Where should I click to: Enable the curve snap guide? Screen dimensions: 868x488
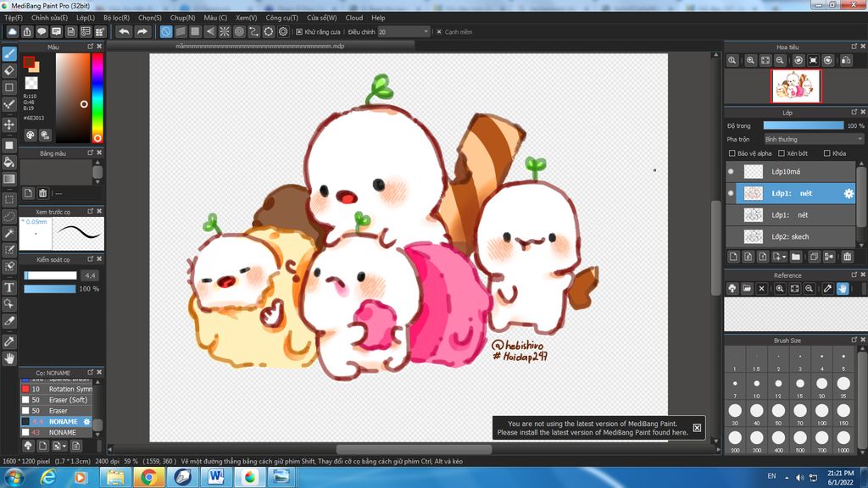pyautogui.click(x=253, y=31)
